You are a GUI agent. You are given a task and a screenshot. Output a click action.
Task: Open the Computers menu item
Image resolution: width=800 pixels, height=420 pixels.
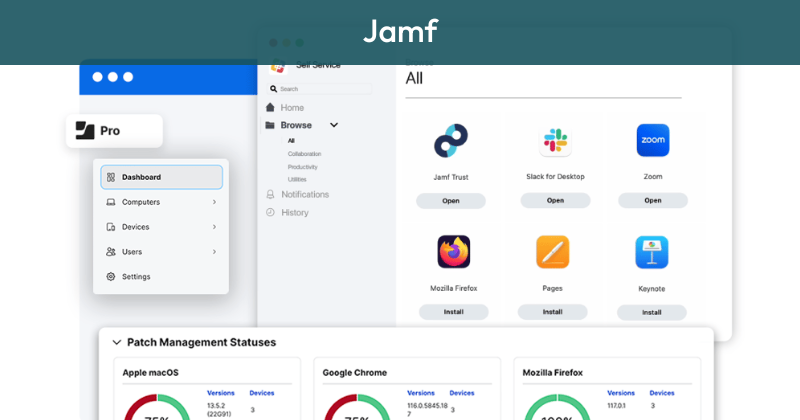pyautogui.click(x=161, y=202)
